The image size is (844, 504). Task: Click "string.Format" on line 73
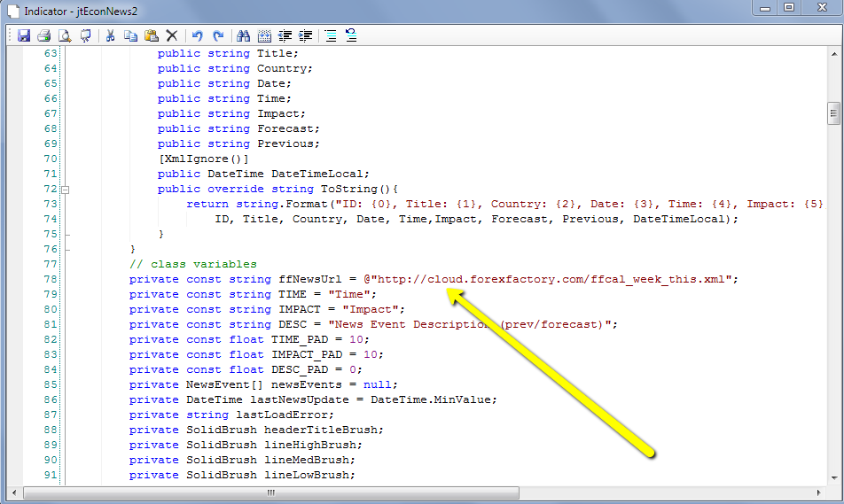(282, 204)
